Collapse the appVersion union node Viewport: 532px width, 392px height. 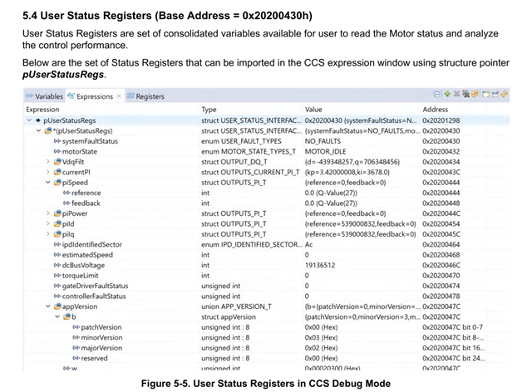(48, 306)
